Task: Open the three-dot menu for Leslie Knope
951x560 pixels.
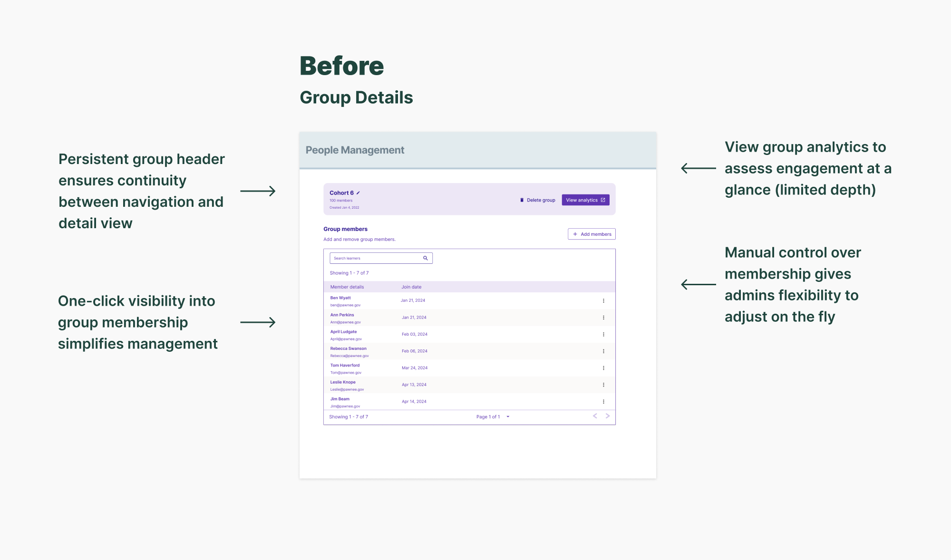Action: pos(603,385)
